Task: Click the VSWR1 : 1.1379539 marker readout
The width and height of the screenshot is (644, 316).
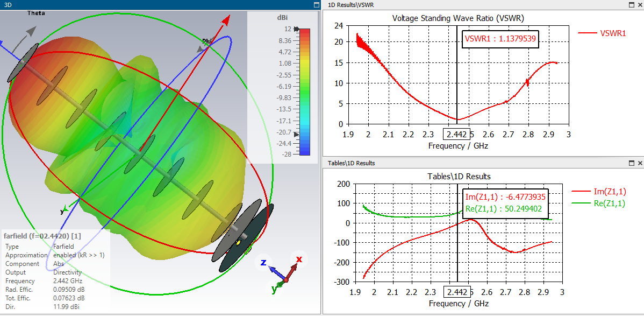Action: point(500,39)
